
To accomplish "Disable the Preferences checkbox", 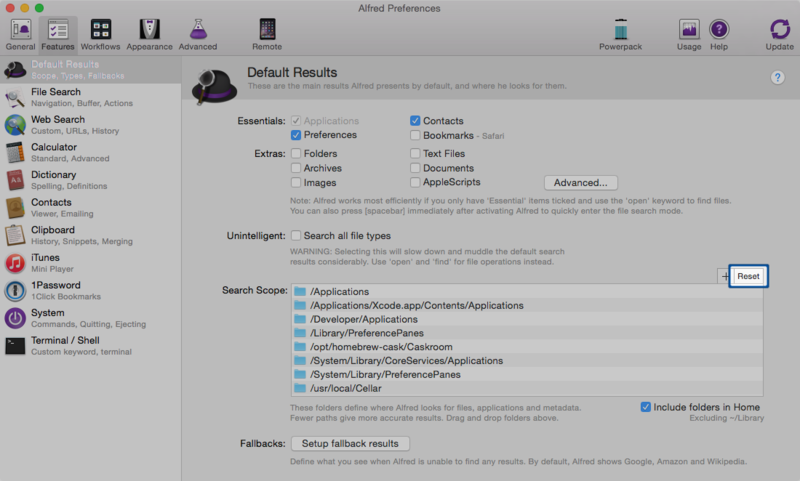I will click(296, 135).
